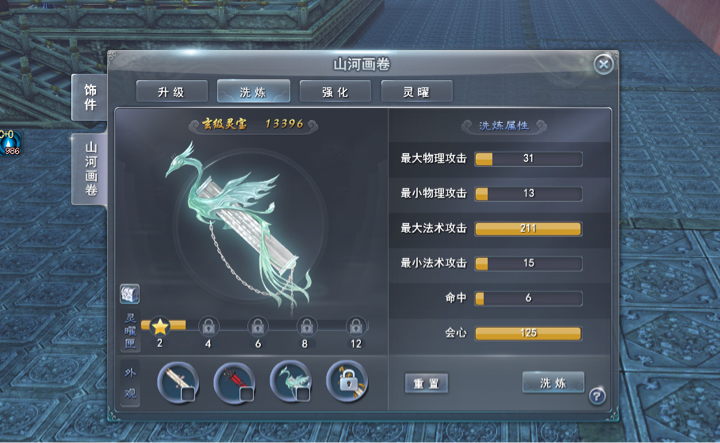
Task: Select the 饰件 side tab
Action: pos(90,97)
